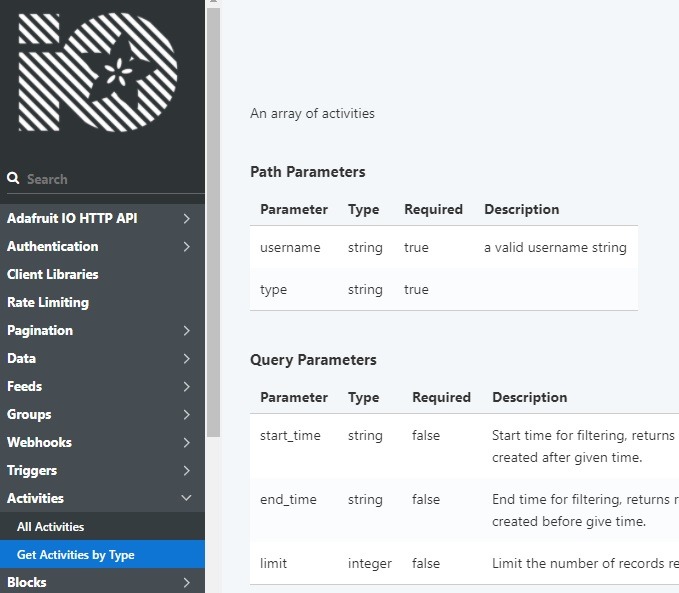The width and height of the screenshot is (679, 593).
Task: Click the 'username' parameter cell
Action: coord(290,247)
